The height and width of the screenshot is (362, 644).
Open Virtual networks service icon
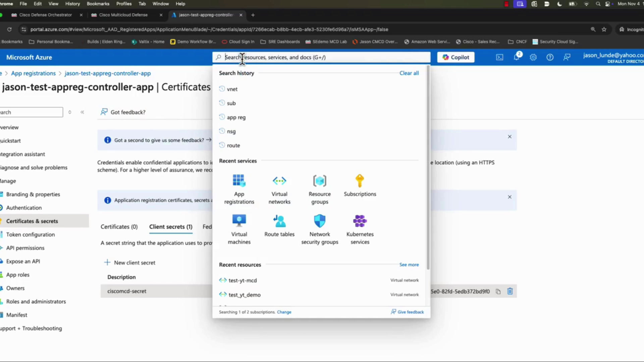pyautogui.click(x=279, y=181)
